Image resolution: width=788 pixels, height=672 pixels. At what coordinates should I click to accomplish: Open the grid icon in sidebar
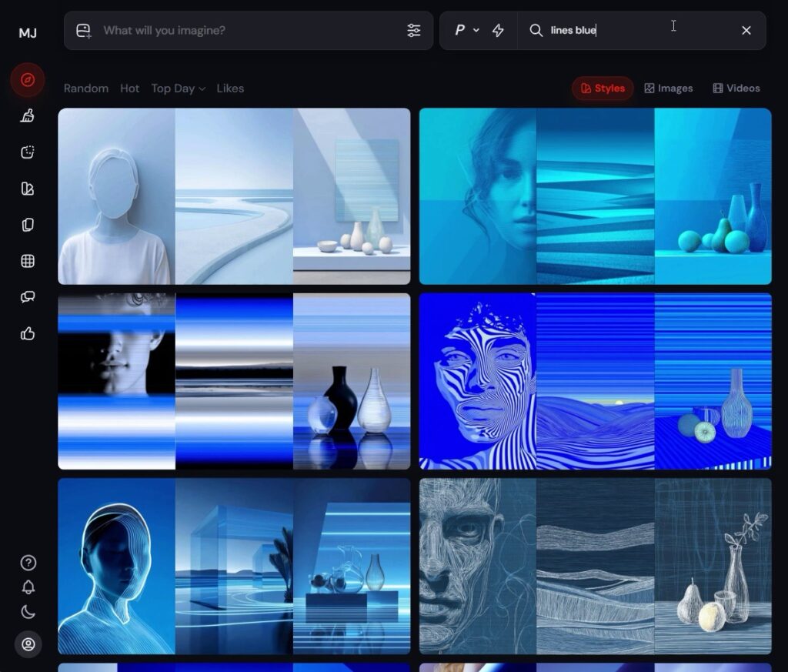[x=28, y=261]
